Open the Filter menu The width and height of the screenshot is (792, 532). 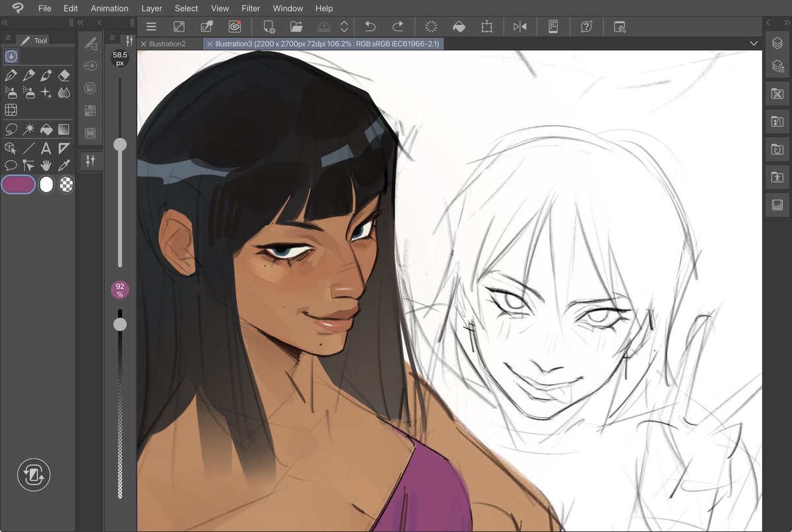[251, 8]
